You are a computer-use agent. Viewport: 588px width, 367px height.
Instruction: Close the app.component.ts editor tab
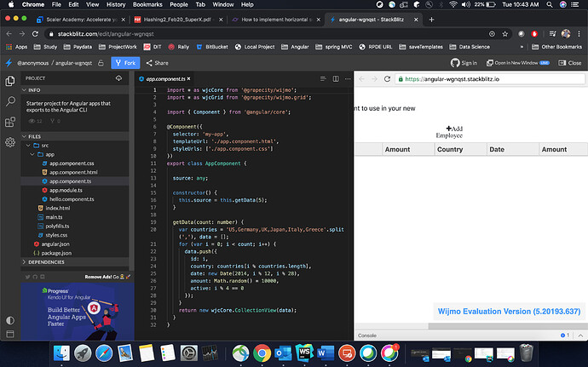coord(188,78)
